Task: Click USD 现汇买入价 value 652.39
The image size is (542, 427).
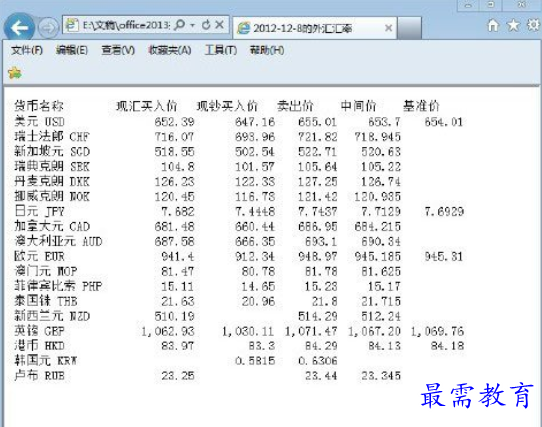Action: point(175,122)
